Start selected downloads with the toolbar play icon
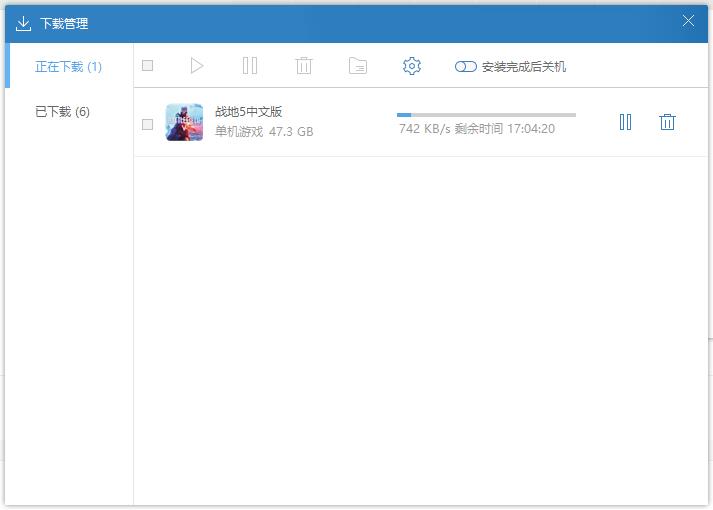The image size is (713, 510). click(x=196, y=66)
